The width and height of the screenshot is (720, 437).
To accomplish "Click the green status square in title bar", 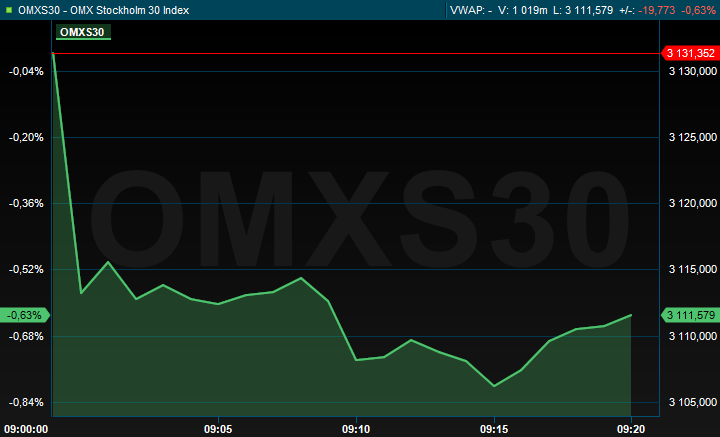I will pyautogui.click(x=9, y=10).
